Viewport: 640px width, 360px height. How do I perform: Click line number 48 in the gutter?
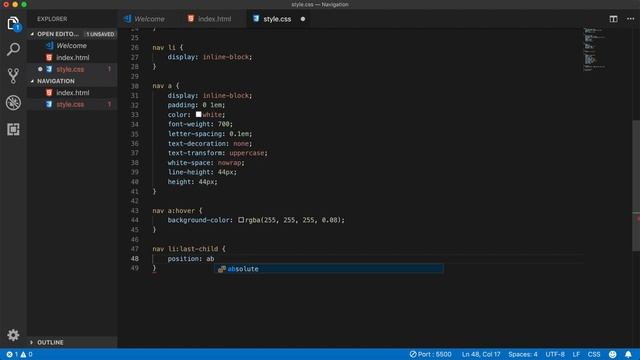tap(135, 258)
